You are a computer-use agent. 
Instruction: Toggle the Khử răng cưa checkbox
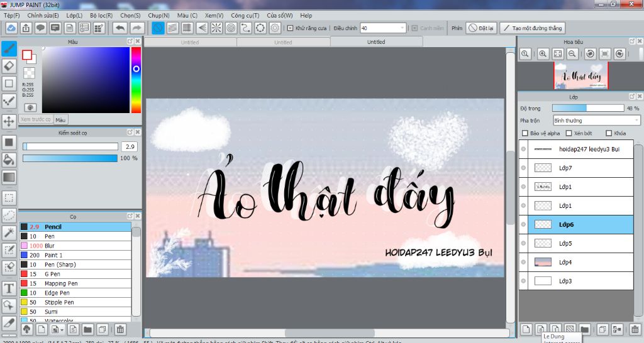click(290, 28)
